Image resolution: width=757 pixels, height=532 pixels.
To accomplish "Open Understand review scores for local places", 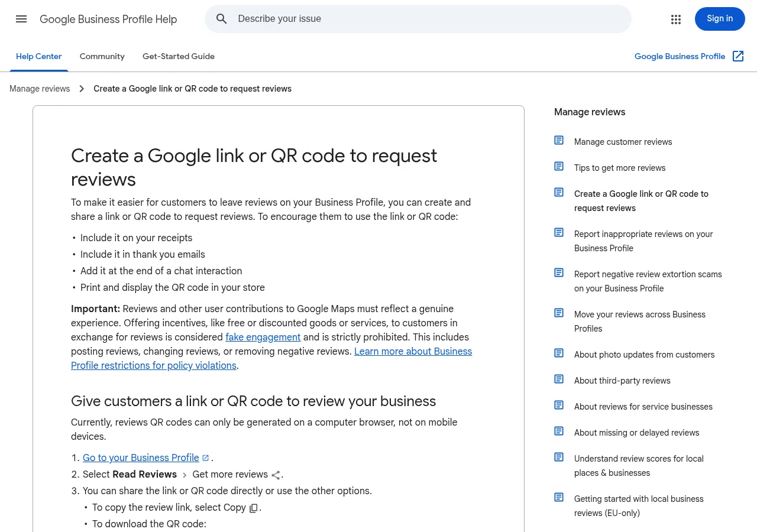I will [x=639, y=466].
